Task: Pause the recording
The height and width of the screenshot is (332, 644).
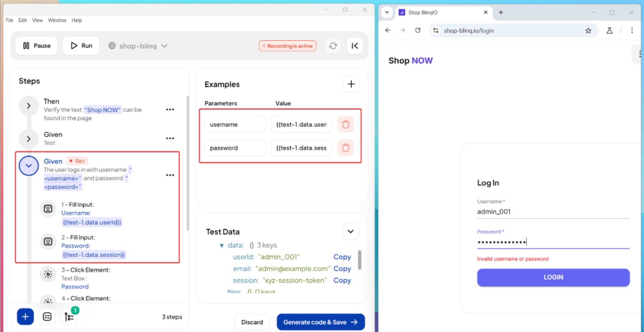Action: point(36,46)
